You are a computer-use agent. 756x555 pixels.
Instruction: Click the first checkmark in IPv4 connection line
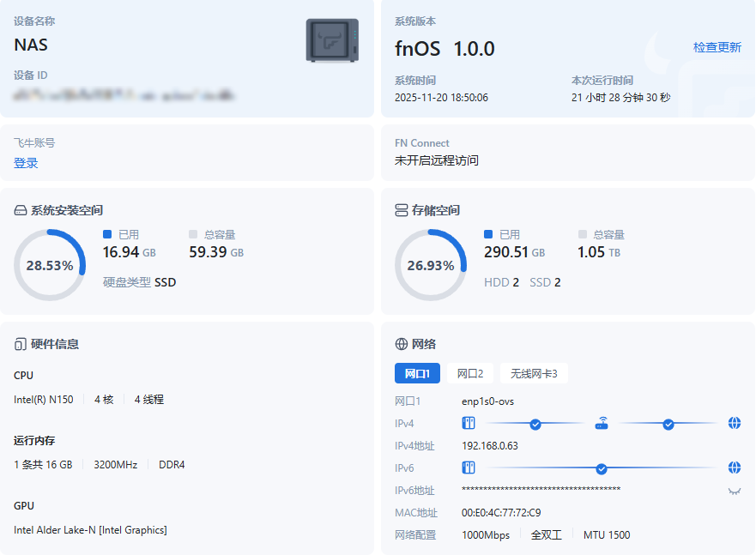(x=535, y=424)
